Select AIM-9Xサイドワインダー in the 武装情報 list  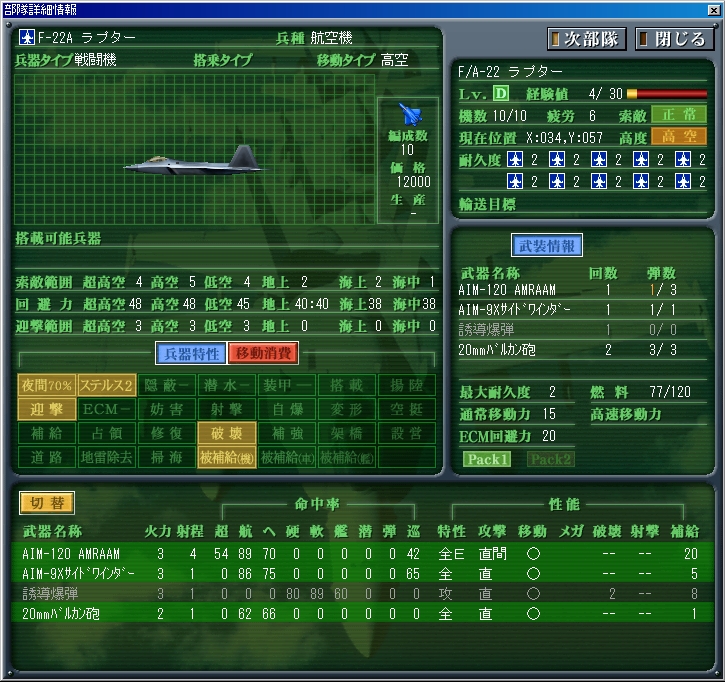coord(582,309)
